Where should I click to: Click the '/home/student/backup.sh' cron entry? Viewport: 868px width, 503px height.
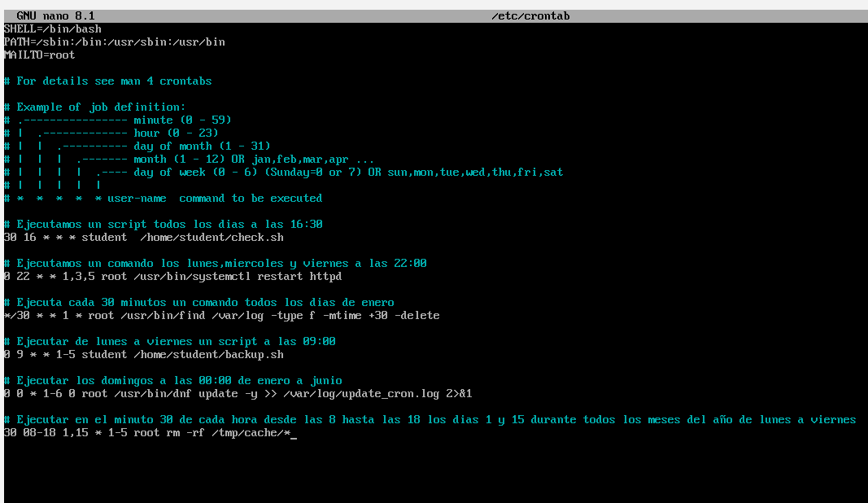[143, 355]
